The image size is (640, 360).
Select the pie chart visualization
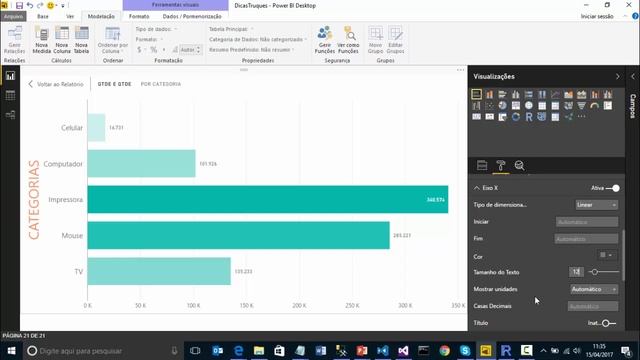[x=502, y=106]
